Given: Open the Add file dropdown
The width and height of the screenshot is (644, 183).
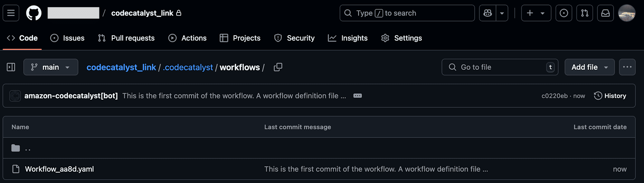Looking at the screenshot, I should (x=590, y=67).
